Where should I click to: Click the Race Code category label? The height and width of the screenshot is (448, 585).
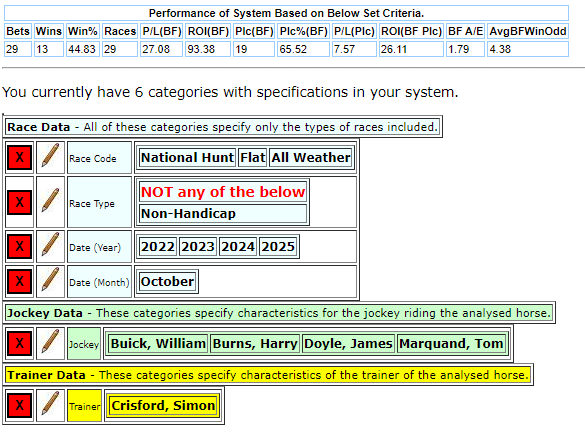[x=99, y=158]
